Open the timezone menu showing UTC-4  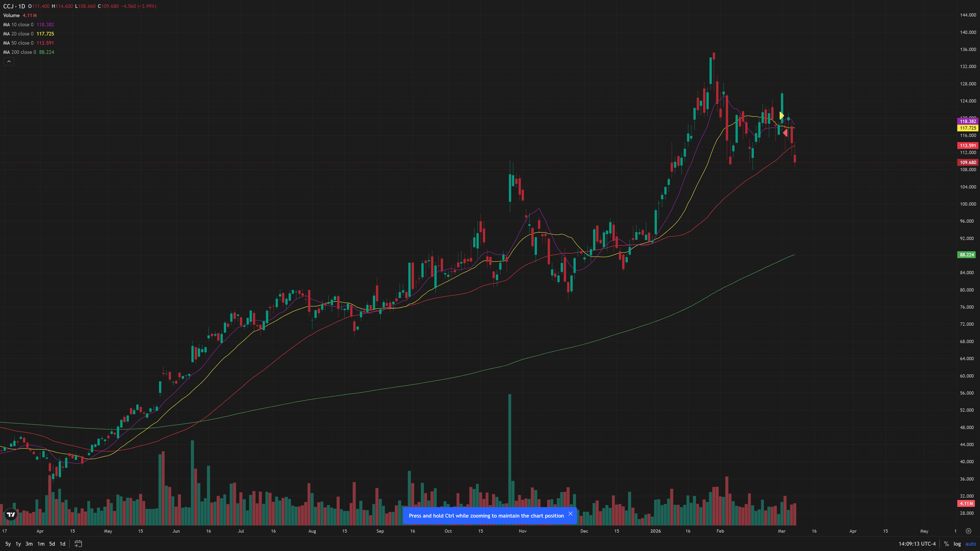[917, 544]
